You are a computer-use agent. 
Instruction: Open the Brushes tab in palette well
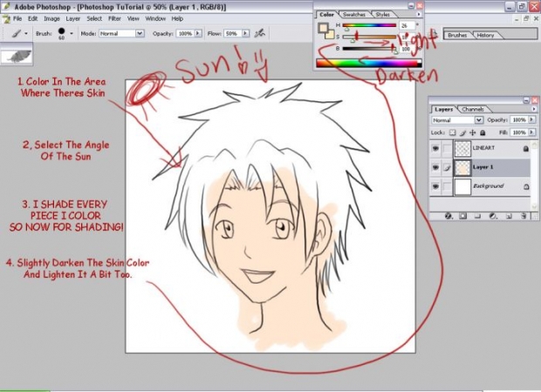[x=457, y=35]
